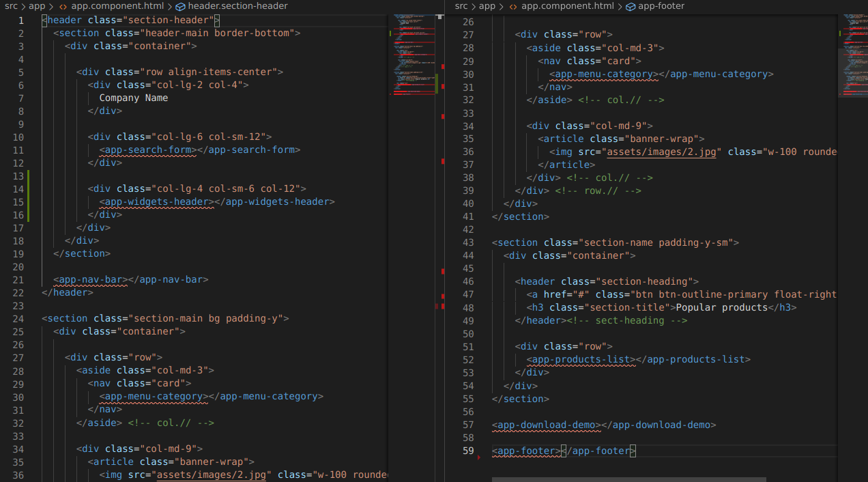The height and width of the screenshot is (482, 868).
Task: Click the horizontal scrollbar under right editor
Action: tap(628, 479)
